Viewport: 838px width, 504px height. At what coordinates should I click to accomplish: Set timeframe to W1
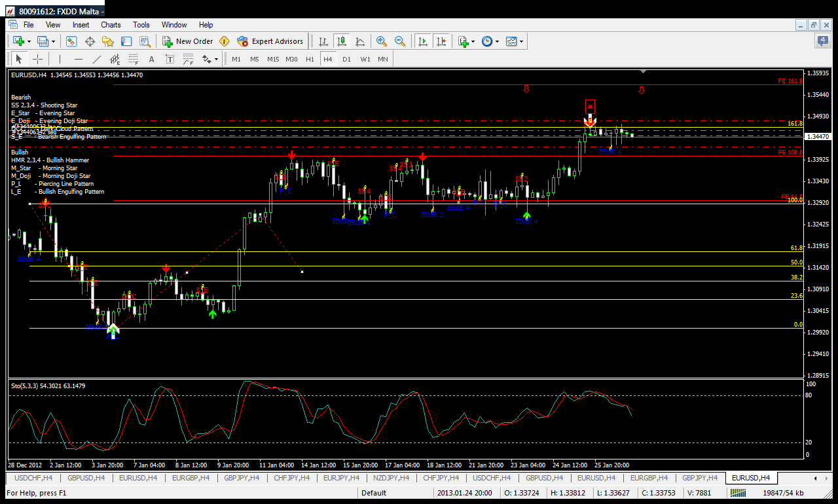pyautogui.click(x=365, y=59)
